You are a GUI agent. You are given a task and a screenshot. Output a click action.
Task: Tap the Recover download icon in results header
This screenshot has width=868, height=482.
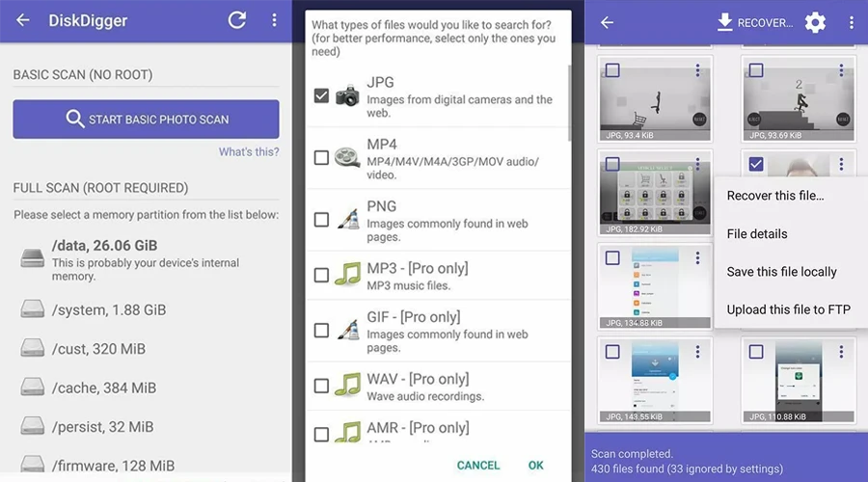[724, 22]
